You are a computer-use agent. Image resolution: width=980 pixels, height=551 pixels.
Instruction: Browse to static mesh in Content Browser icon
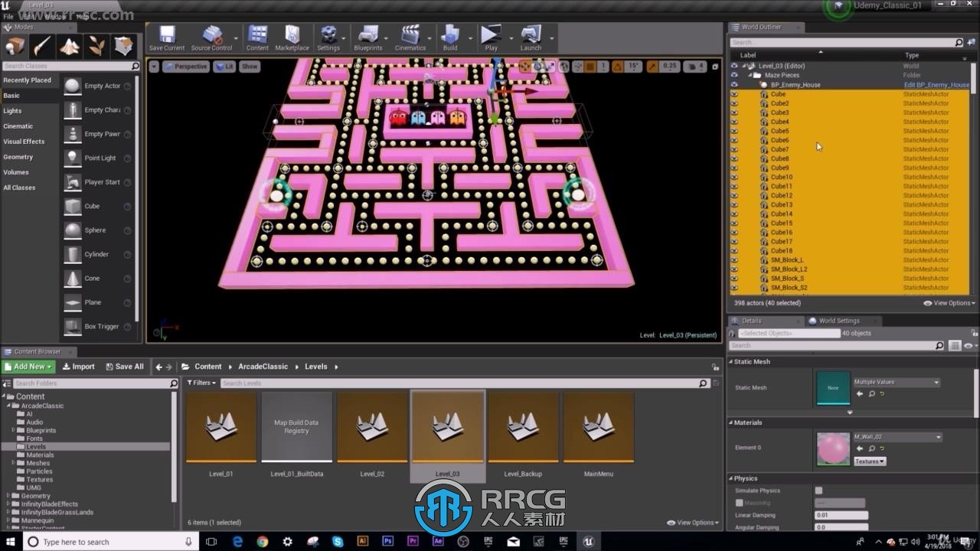[x=872, y=393]
